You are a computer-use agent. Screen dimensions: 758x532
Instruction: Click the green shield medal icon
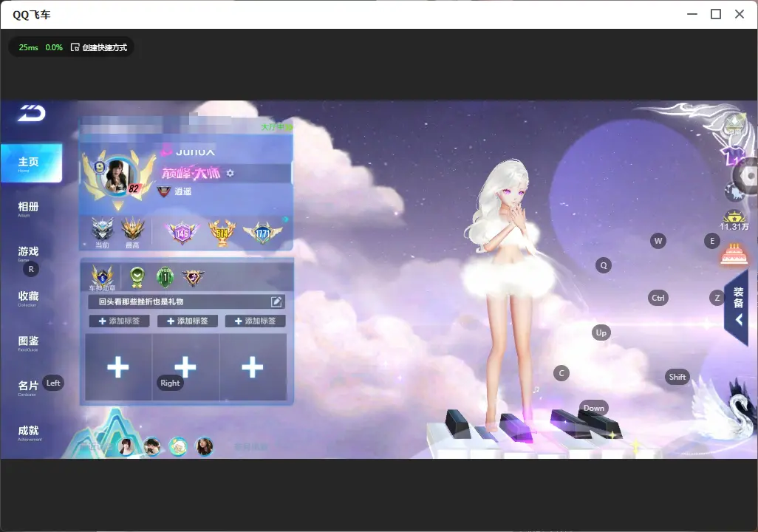coord(137,276)
